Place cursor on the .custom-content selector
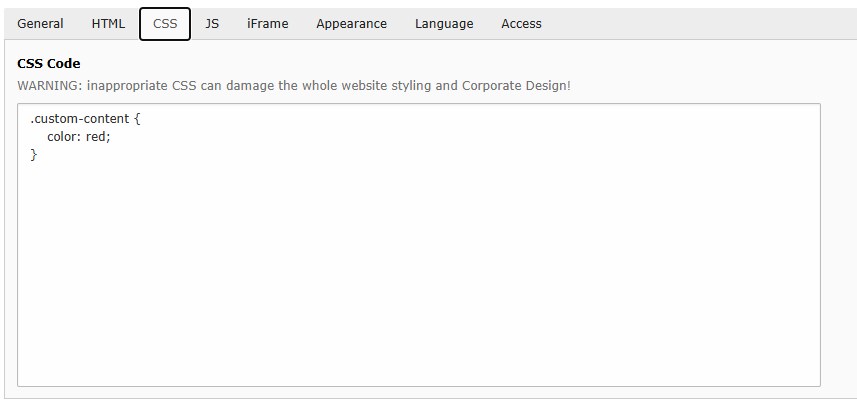857x410 pixels. pyautogui.click(x=80, y=119)
